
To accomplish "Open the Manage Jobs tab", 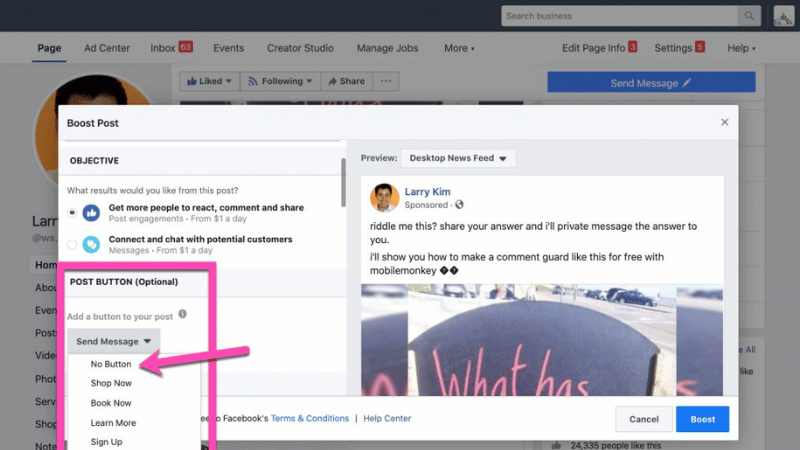I will click(387, 48).
